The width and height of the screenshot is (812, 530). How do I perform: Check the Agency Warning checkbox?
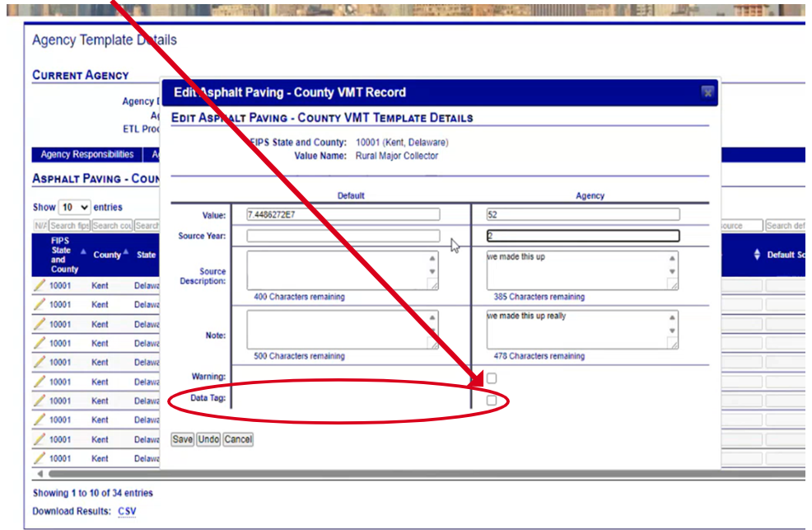coord(492,378)
